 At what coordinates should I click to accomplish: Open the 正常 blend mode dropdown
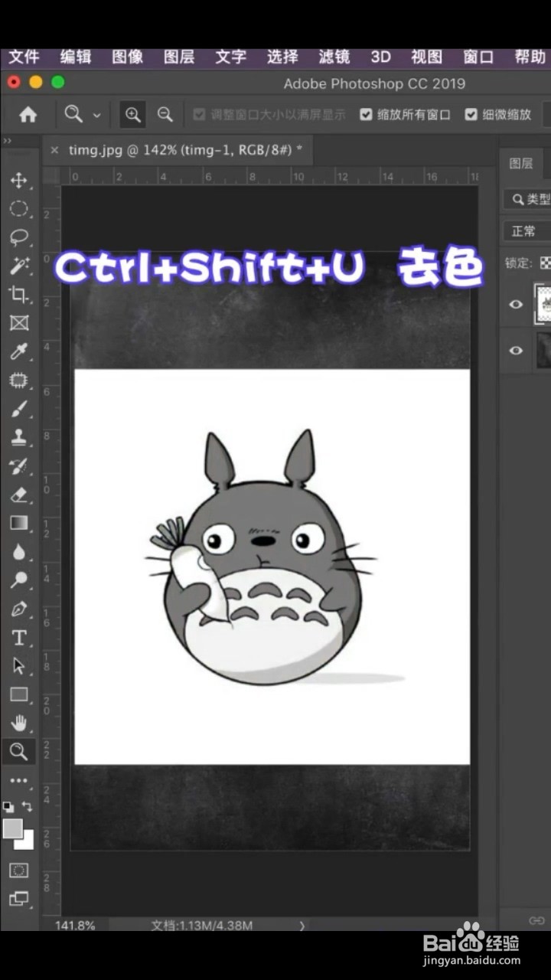527,230
